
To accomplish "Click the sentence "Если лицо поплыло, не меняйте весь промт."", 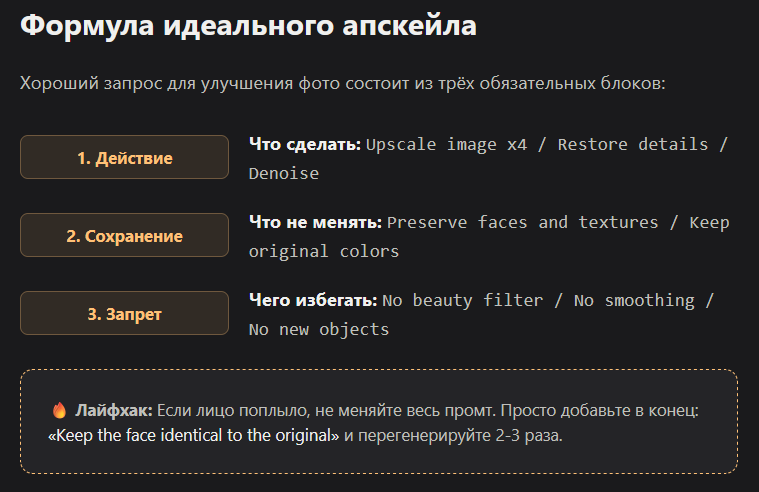I will tap(327, 411).
